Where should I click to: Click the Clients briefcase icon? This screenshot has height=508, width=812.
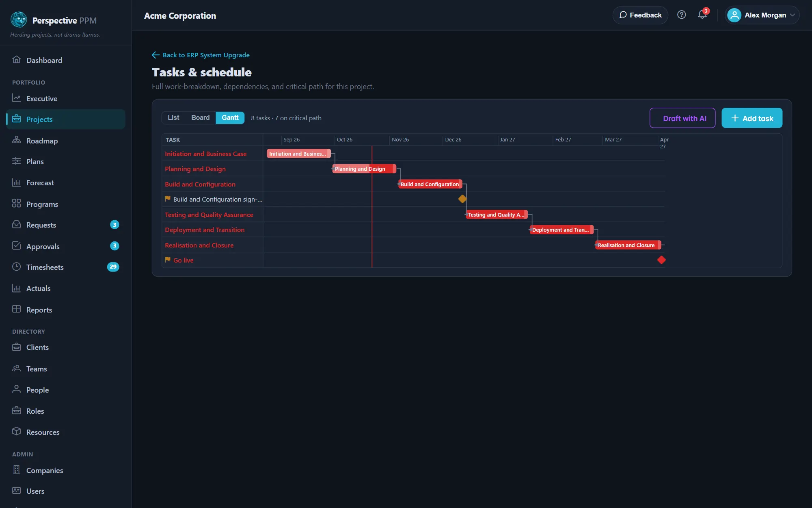[16, 347]
